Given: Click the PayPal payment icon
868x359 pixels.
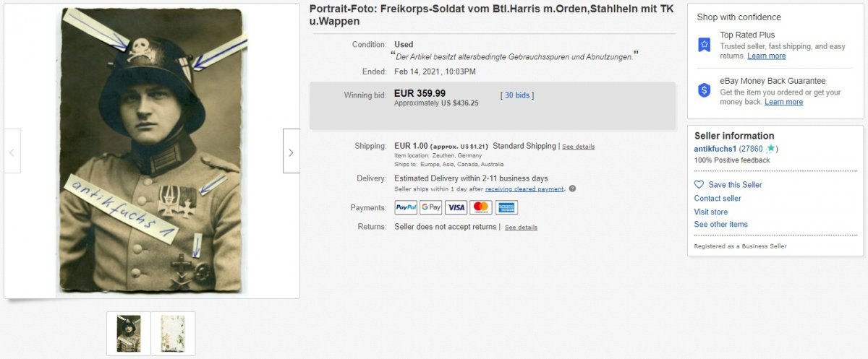Looking at the screenshot, I should [x=406, y=208].
